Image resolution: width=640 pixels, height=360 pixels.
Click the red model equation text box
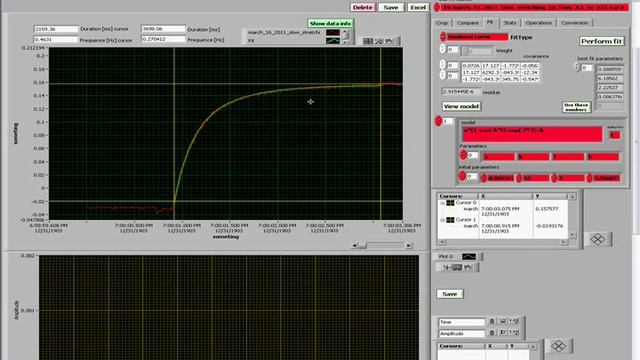(x=532, y=134)
